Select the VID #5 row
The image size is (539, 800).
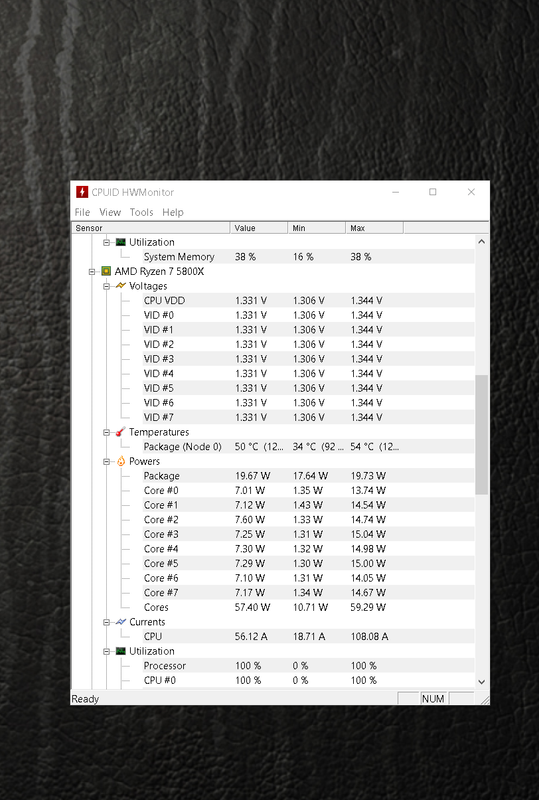[308, 388]
